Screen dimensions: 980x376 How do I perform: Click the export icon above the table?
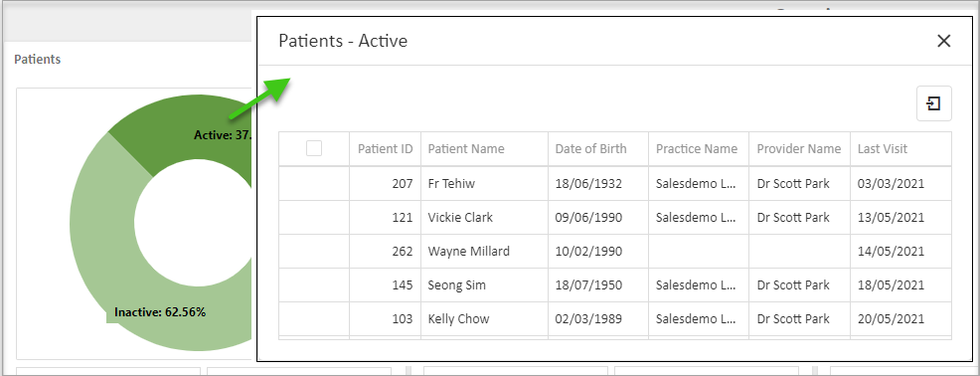(933, 103)
